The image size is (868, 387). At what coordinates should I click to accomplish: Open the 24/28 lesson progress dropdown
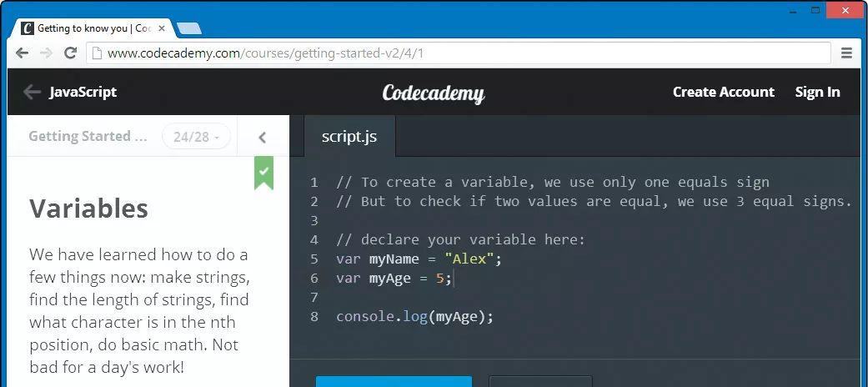(x=196, y=137)
